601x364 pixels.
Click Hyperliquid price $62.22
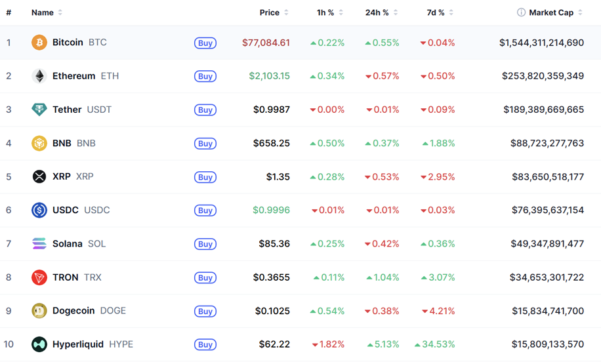(274, 344)
